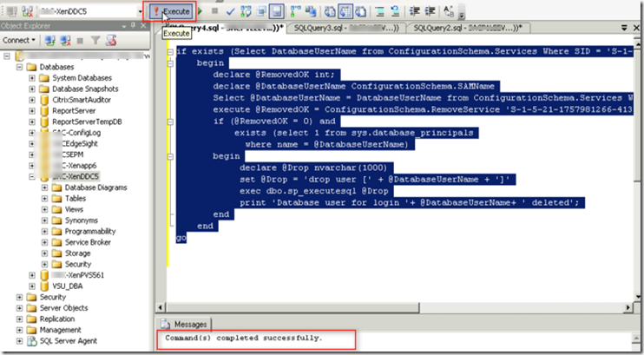Click the Change Connection toolbar icon
The width and height of the screenshot is (644, 355).
[x=27, y=11]
